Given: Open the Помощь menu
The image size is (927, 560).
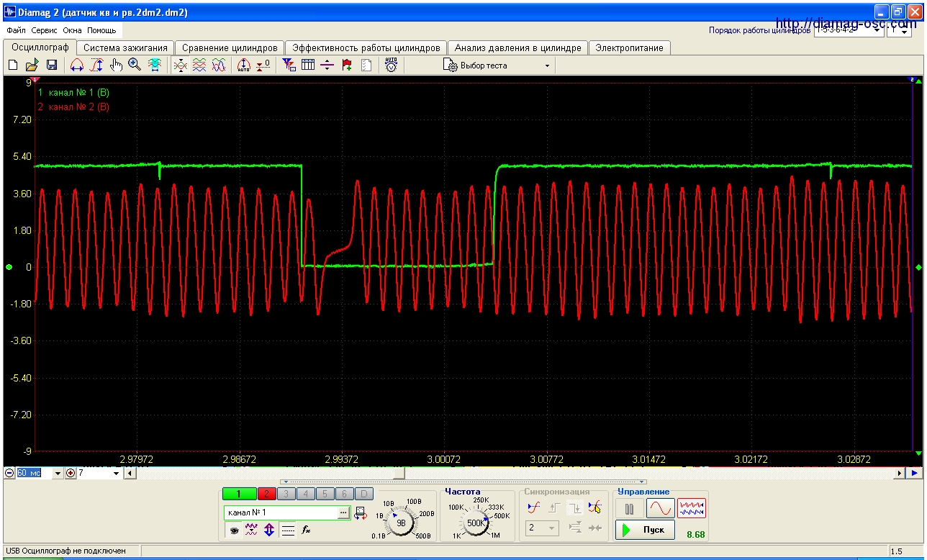Looking at the screenshot, I should pos(102,31).
